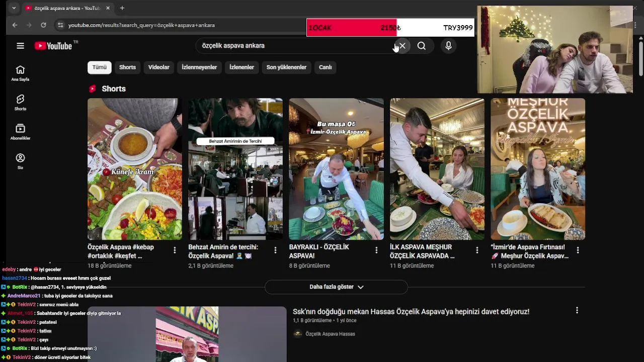
Task: Clear the search box text
Action: (402, 46)
